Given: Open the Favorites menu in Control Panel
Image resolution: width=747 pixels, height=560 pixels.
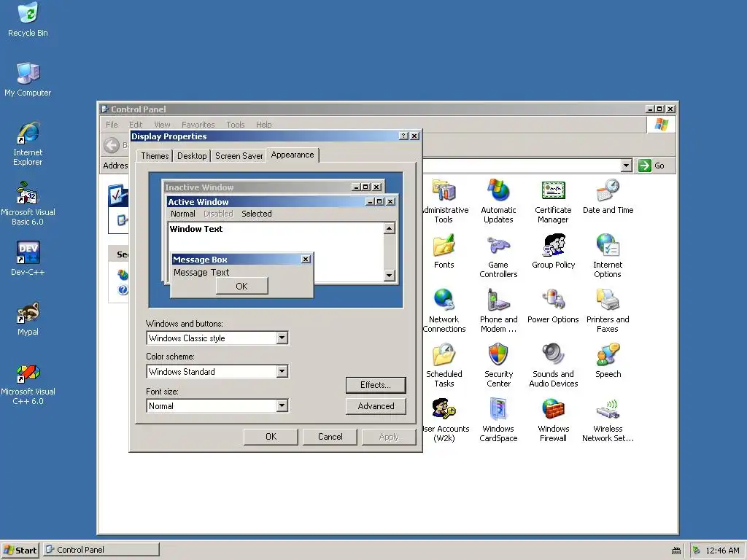Looking at the screenshot, I should (x=198, y=125).
